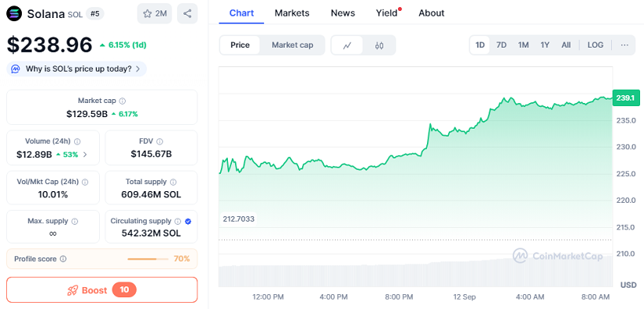Open Max. supply info icon
The width and height of the screenshot is (644, 309).
click(x=75, y=221)
